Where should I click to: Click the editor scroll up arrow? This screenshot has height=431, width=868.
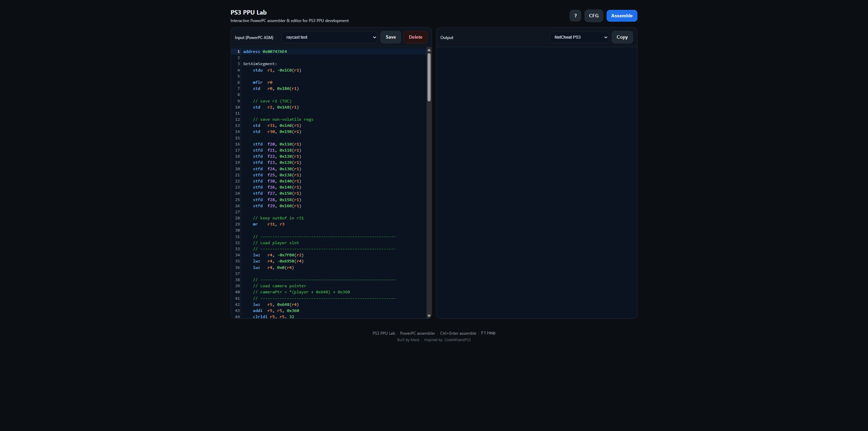click(x=429, y=50)
